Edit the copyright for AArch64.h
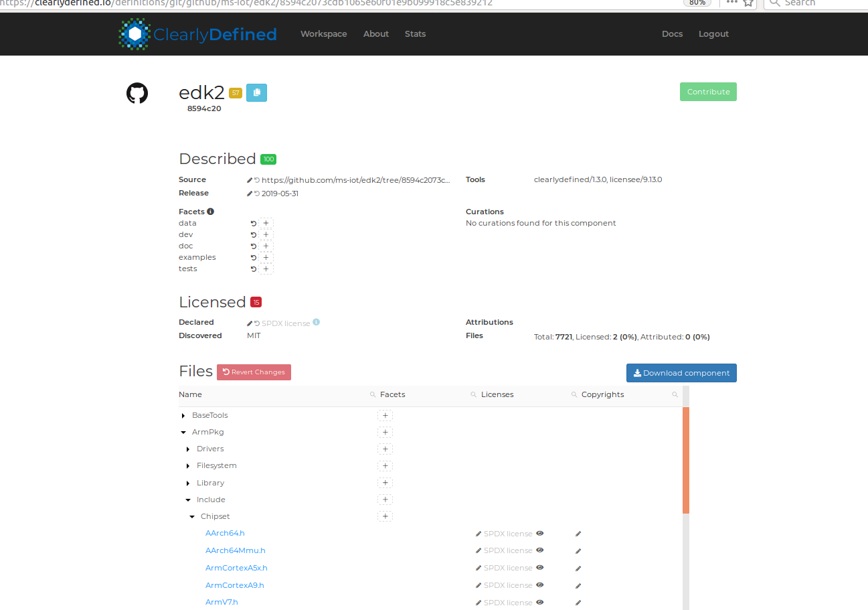Image resolution: width=868 pixels, height=610 pixels. click(577, 533)
